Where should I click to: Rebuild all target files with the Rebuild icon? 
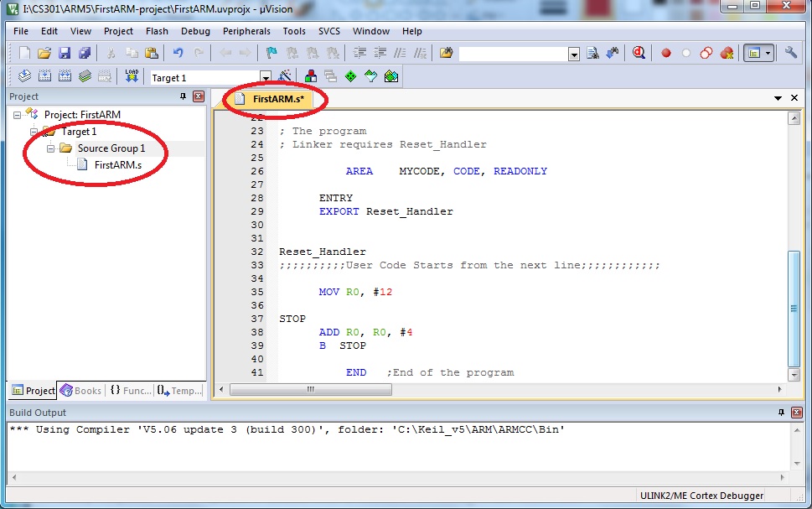pyautogui.click(x=65, y=76)
